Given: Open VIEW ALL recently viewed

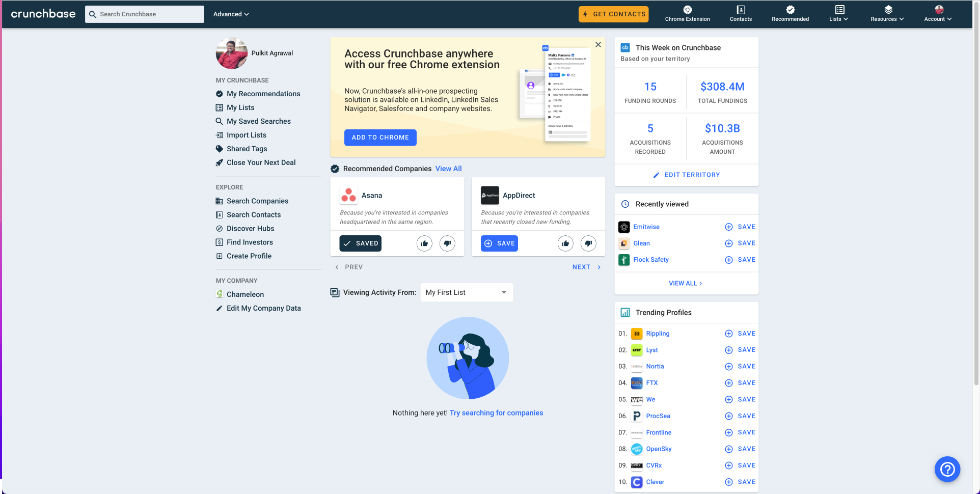Looking at the screenshot, I should click(x=686, y=283).
